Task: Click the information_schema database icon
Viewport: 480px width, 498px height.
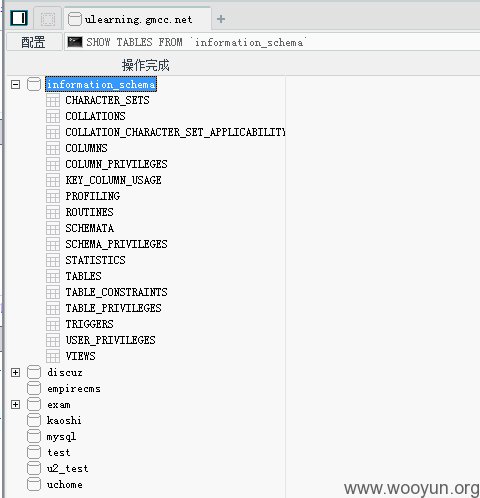Action: 34,84
